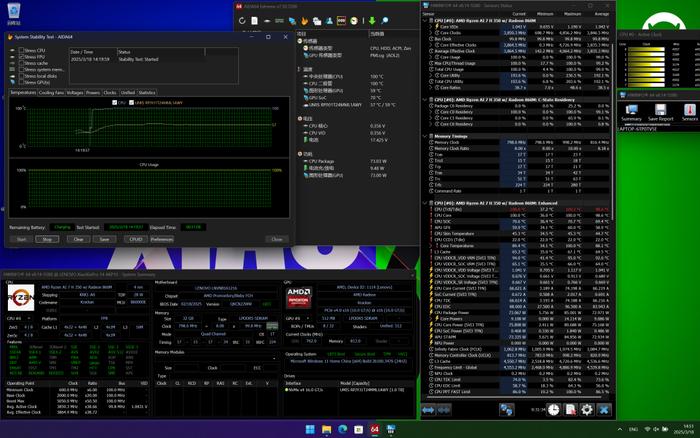
Task: Click Sensors thermometer icon in HWiNFO main window
Action: coord(690,112)
